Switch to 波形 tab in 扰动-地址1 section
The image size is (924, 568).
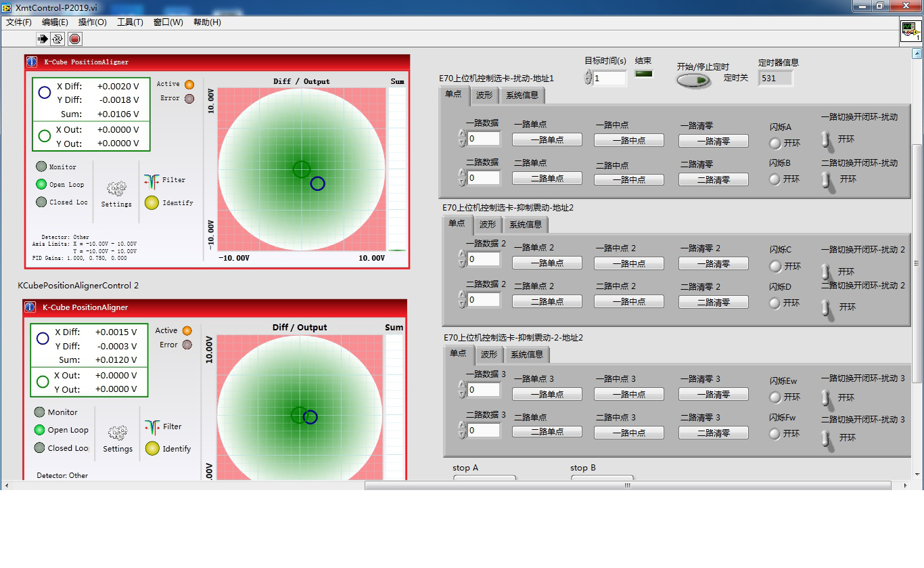pyautogui.click(x=484, y=95)
